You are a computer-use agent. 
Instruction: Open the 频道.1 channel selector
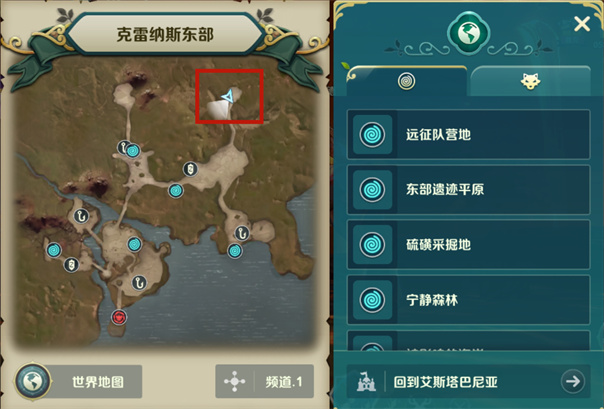(x=265, y=382)
